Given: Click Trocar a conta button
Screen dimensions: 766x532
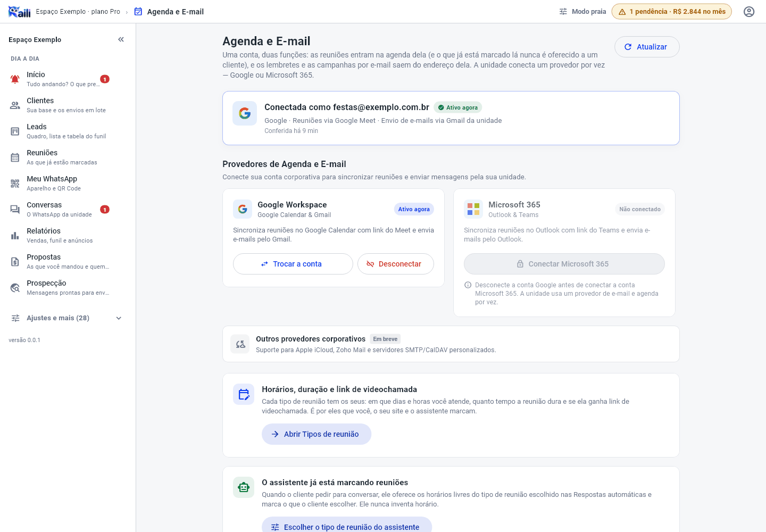Looking at the screenshot, I should point(293,264).
